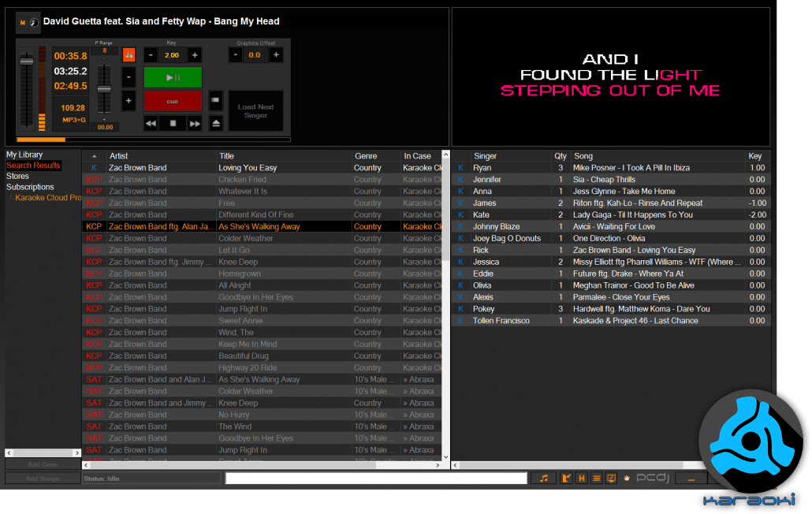Click the fast forward button
Viewport: 812px width, 514px height.
coord(194,123)
